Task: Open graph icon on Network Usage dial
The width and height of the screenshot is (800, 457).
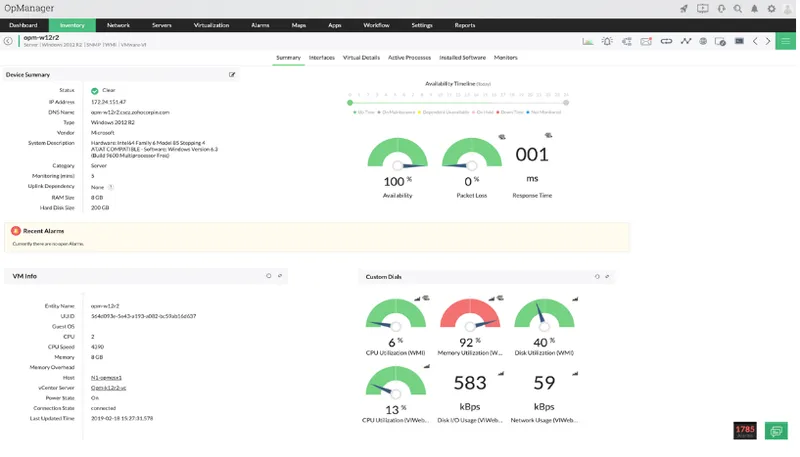Action: [x=575, y=374]
